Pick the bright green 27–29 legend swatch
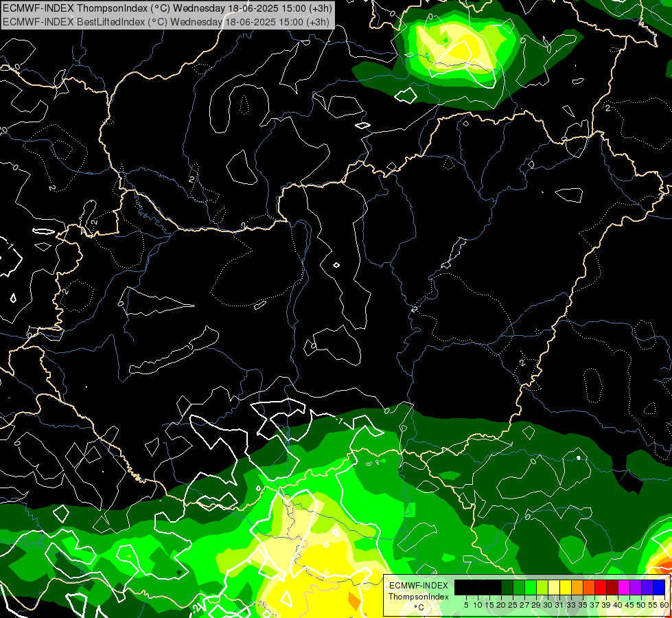The image size is (672, 618). [530, 588]
